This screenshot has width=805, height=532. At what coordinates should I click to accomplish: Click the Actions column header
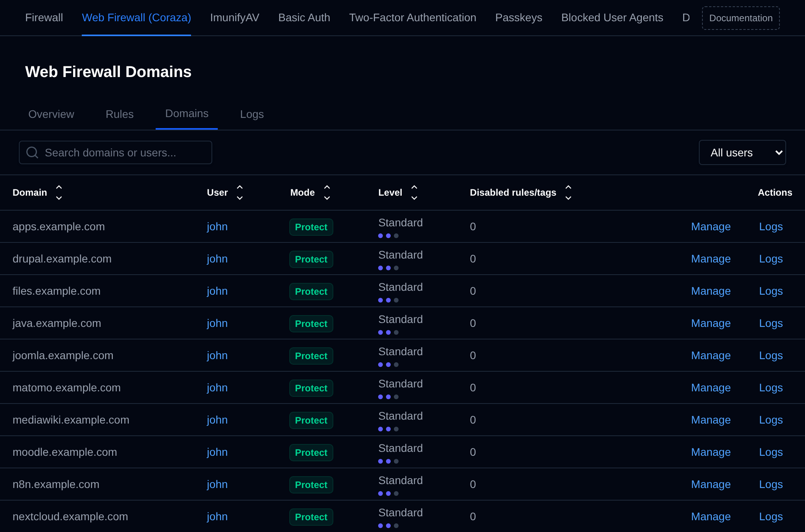pos(775,193)
